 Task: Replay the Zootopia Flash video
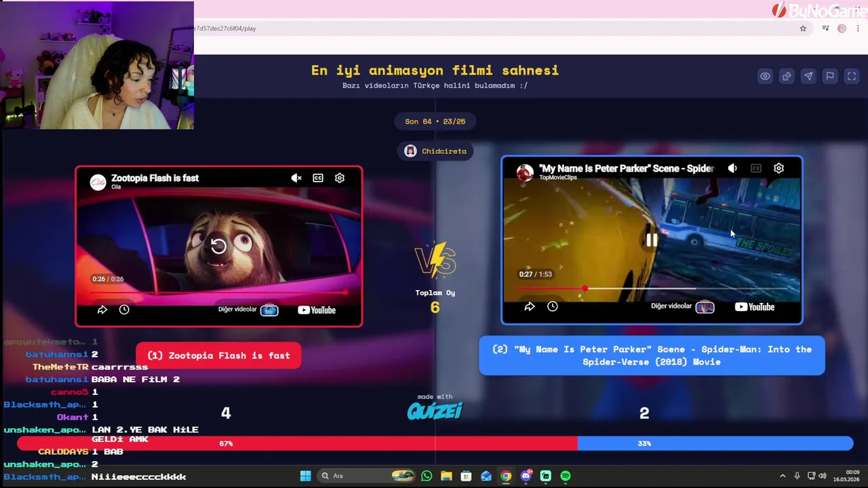tap(218, 246)
